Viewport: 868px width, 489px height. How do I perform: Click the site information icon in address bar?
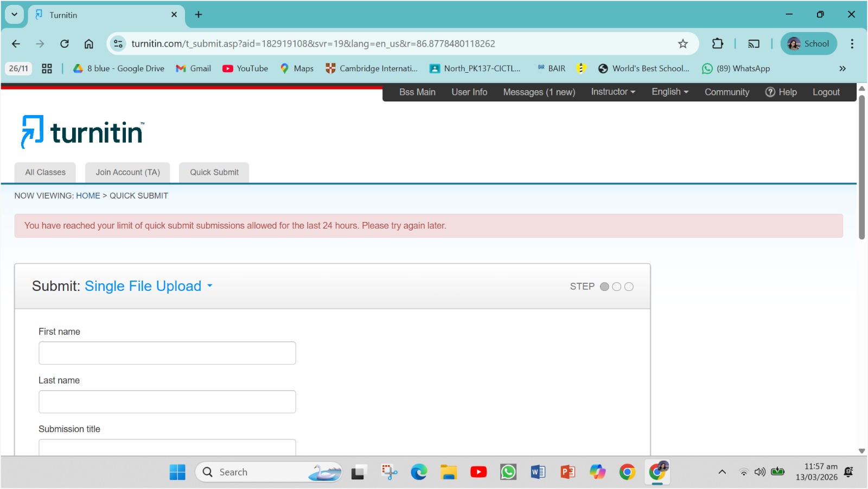click(x=118, y=44)
